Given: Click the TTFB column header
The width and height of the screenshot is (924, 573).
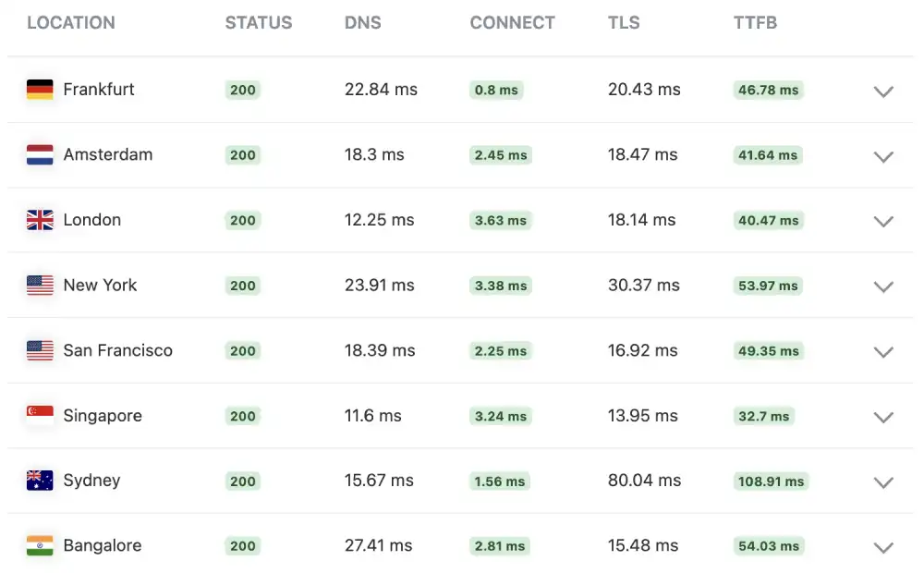Looking at the screenshot, I should coord(755,23).
